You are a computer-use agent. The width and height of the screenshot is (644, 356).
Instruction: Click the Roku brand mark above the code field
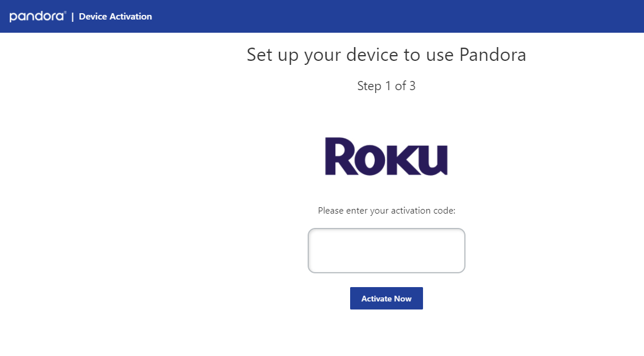click(386, 155)
